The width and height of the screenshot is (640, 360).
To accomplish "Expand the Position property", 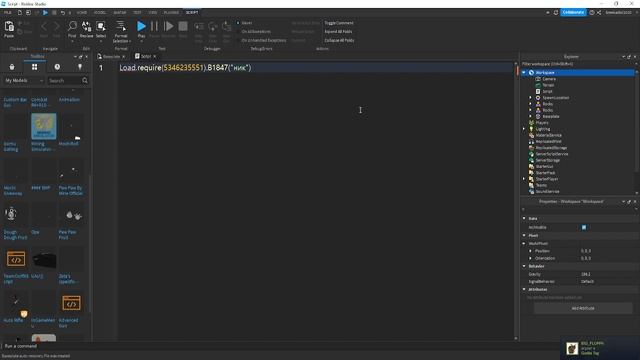I will [531, 251].
